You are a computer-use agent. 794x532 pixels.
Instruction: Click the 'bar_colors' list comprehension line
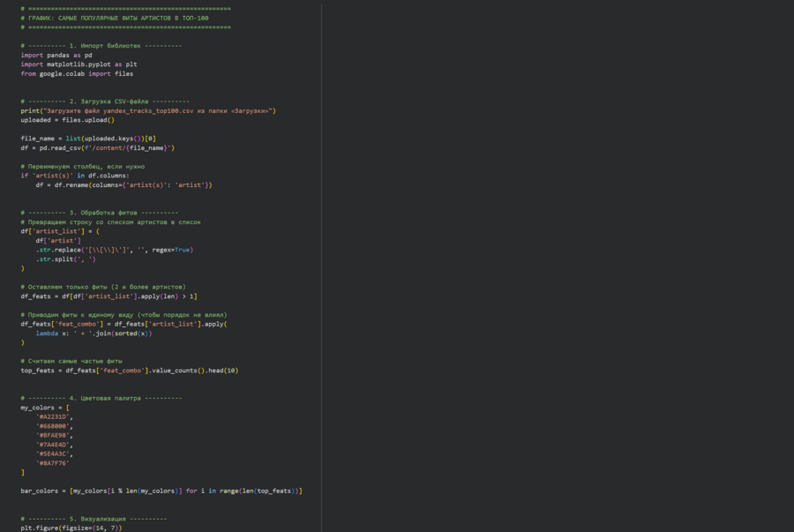point(161,491)
